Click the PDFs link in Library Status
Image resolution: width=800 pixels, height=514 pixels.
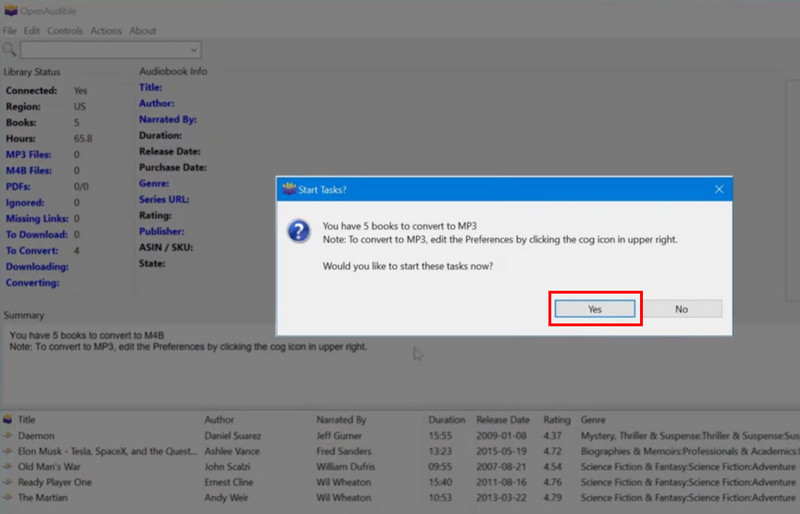pyautogui.click(x=18, y=186)
